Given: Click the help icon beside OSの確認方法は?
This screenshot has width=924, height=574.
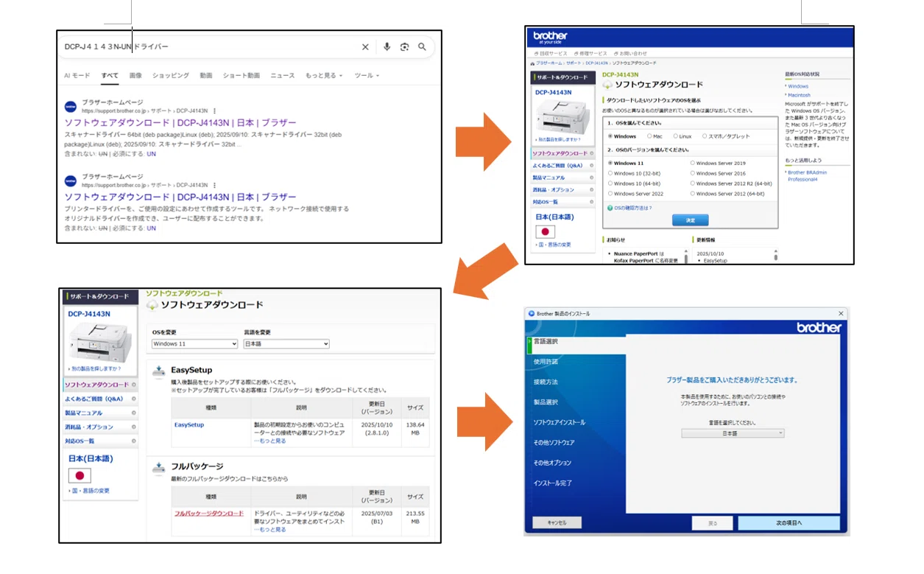Looking at the screenshot, I should (610, 209).
